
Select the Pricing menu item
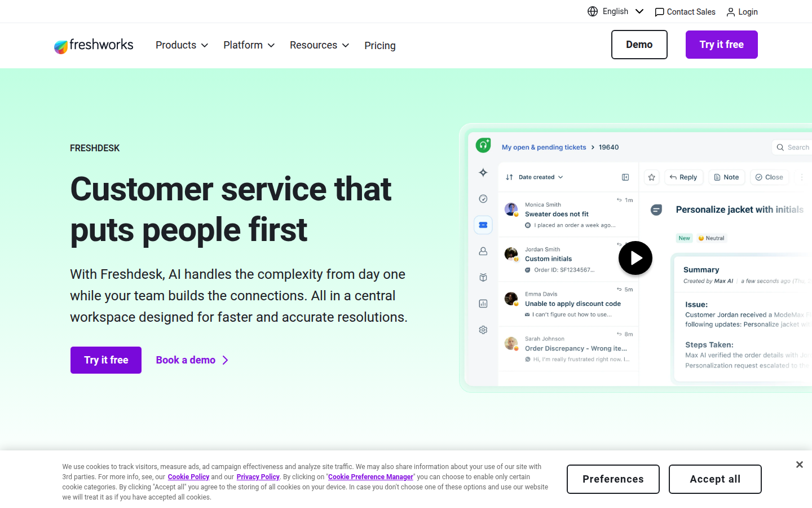(379, 45)
